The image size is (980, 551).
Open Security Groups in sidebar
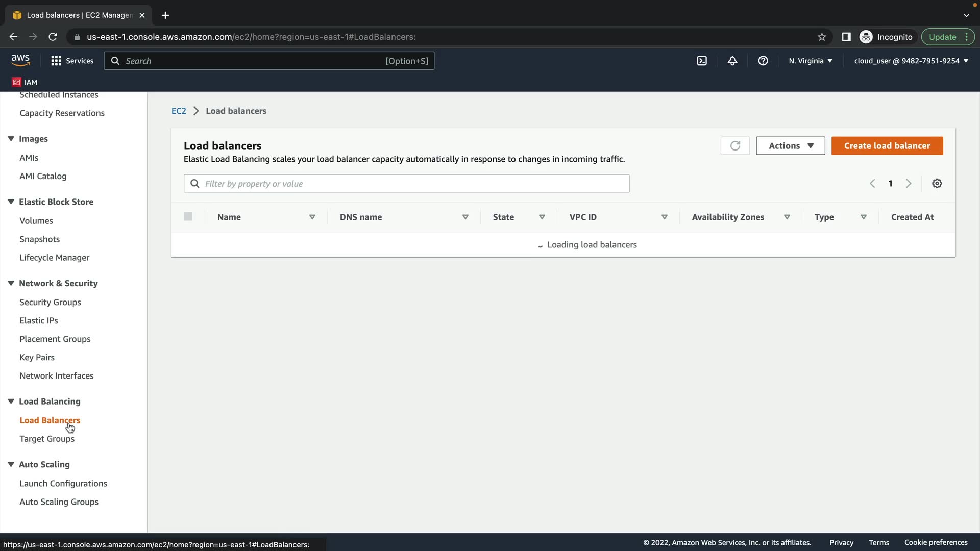(50, 302)
